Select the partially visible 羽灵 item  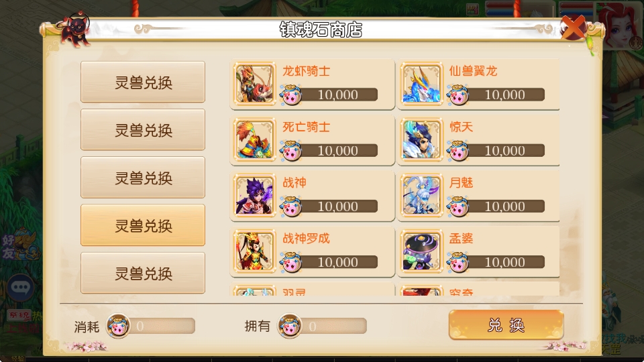(312, 289)
